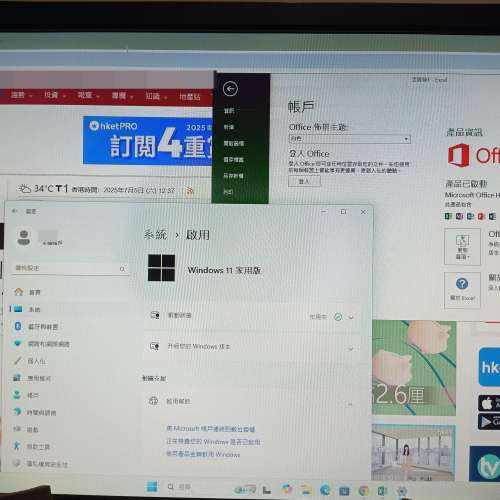500x500 pixels.
Task: Click the magnifier in Settings search box
Action: (122, 269)
